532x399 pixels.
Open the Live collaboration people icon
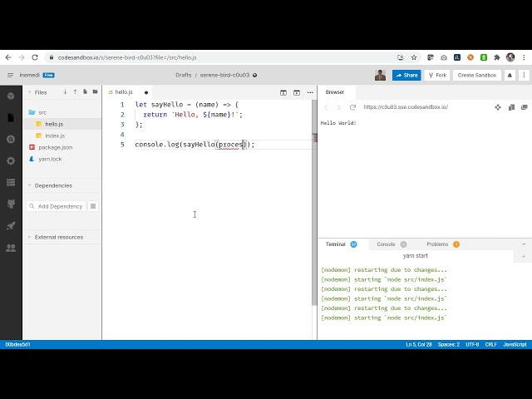(11, 248)
